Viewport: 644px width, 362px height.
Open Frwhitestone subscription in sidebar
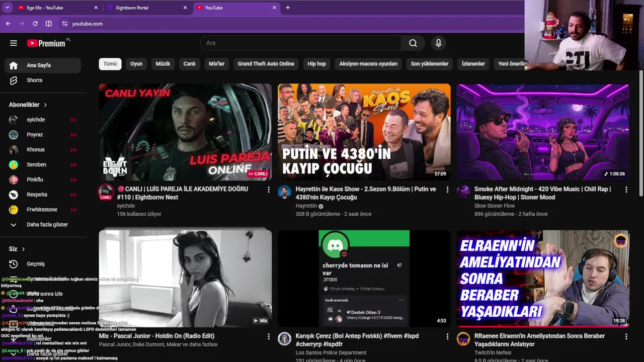click(43, 210)
